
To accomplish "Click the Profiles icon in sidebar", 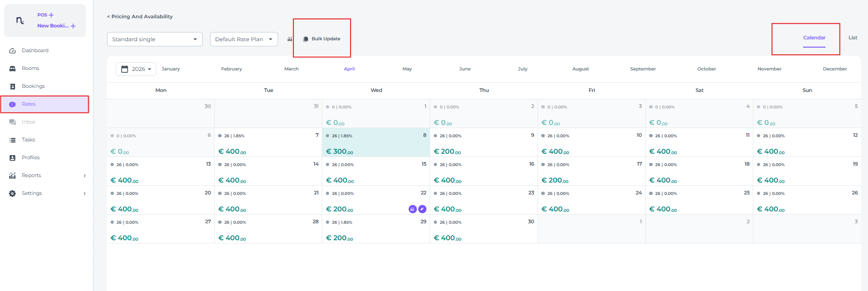I will tap(12, 158).
